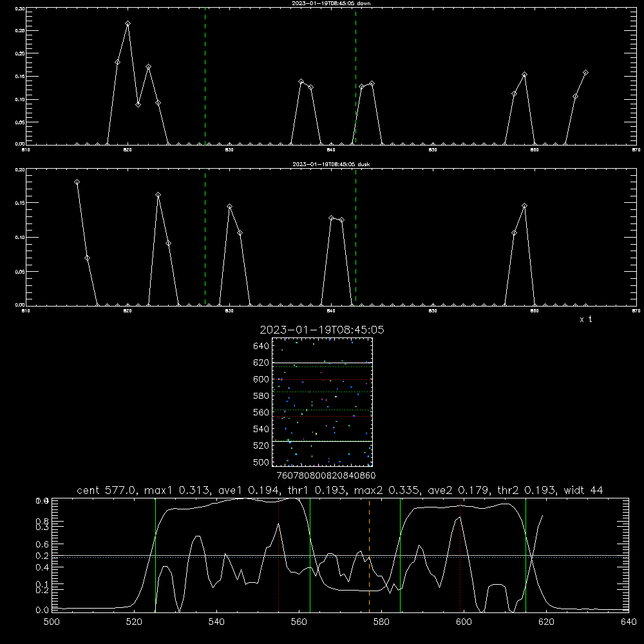Screen dimensions: 644x644
Task: Click the '500' x-axis label of bottom plot
Action: (x=52, y=622)
